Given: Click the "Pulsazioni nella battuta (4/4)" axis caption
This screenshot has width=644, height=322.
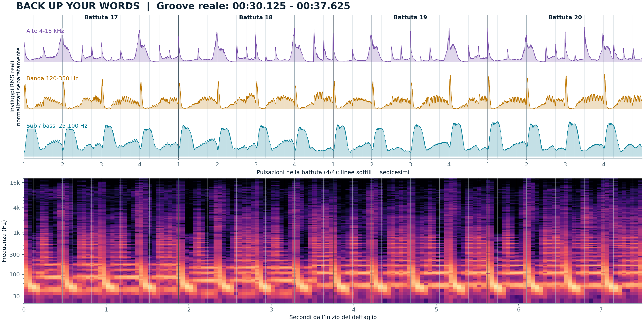Looking at the screenshot, I should point(297,172).
